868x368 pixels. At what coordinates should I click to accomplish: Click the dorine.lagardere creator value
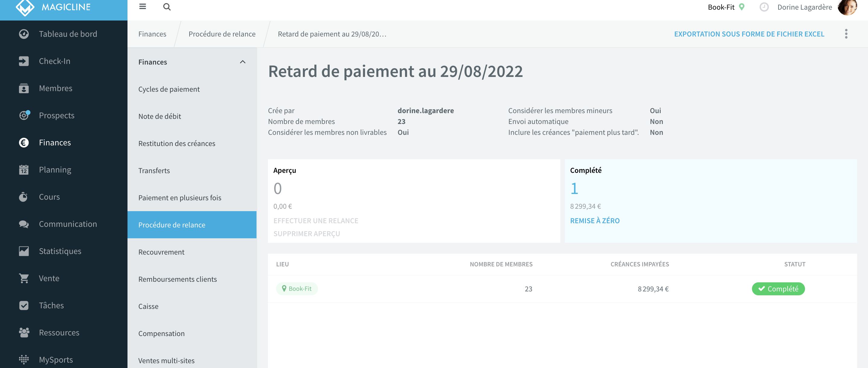[426, 111]
